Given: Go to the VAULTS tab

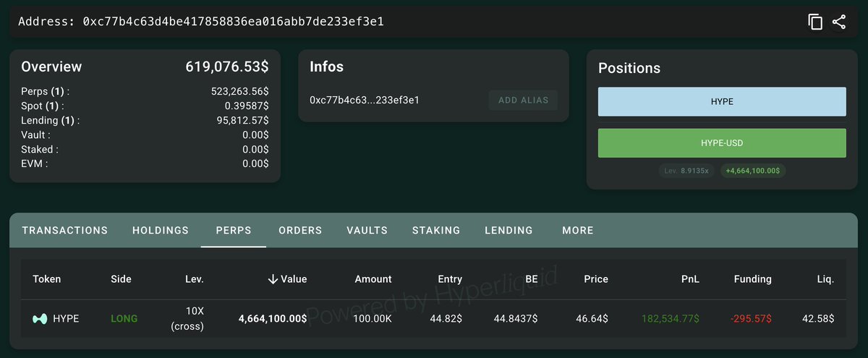Looking at the screenshot, I should tap(367, 230).
